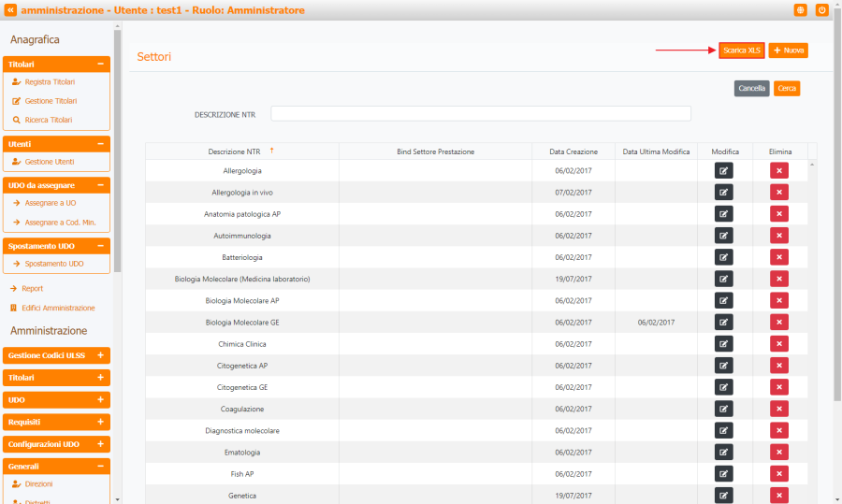The image size is (842, 504).
Task: Click the collapse sidebar icon in header
Action: pos(10,10)
